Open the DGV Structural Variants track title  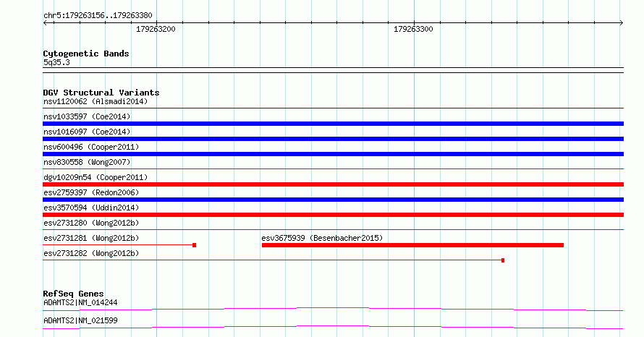tap(101, 93)
